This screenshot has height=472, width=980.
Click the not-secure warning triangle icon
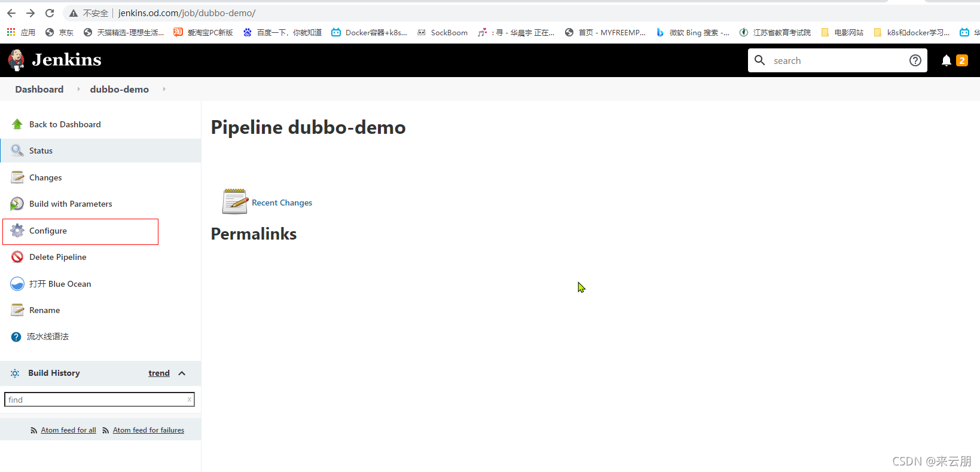click(x=74, y=13)
